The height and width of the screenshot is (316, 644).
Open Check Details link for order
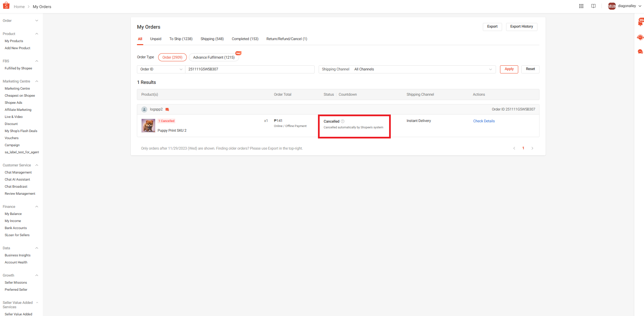(484, 121)
